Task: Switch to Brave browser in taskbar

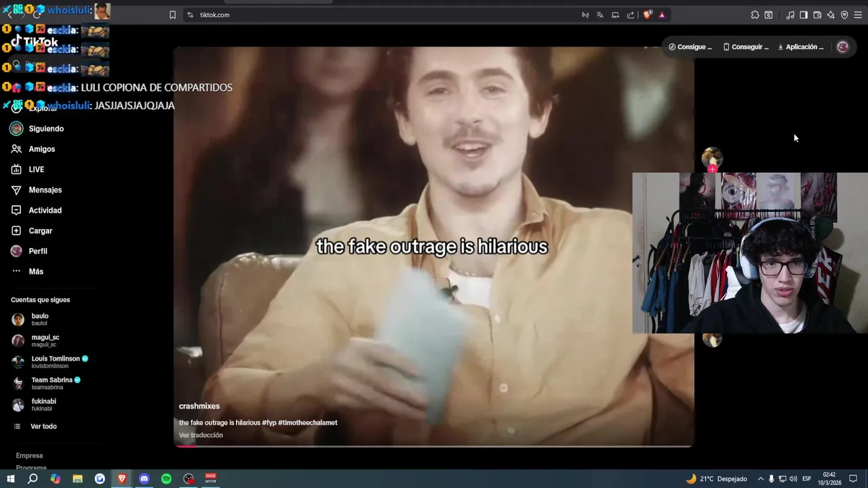Action: [122, 479]
